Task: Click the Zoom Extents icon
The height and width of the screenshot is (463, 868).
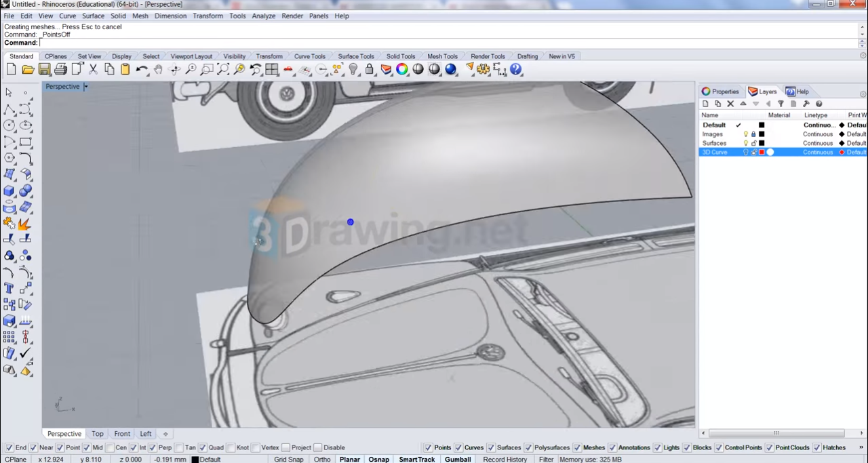Action: [x=223, y=69]
